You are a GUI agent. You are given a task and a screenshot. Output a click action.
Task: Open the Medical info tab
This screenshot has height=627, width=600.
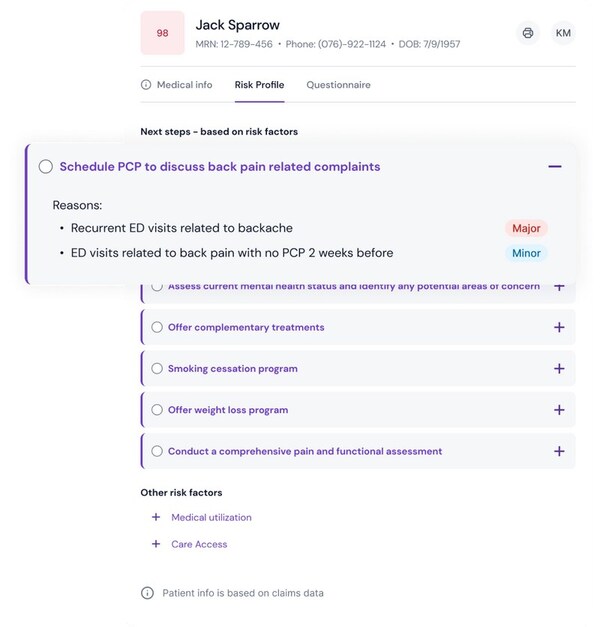[184, 85]
